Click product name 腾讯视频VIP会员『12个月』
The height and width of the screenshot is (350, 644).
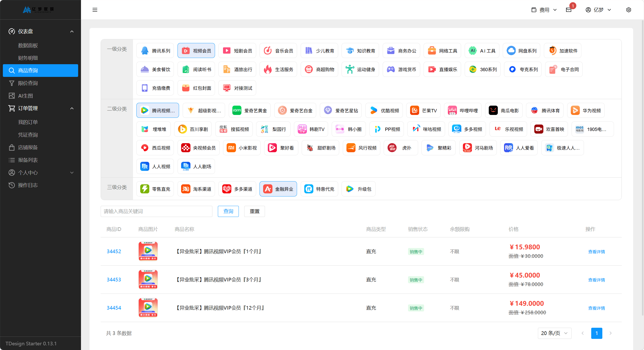pos(220,308)
